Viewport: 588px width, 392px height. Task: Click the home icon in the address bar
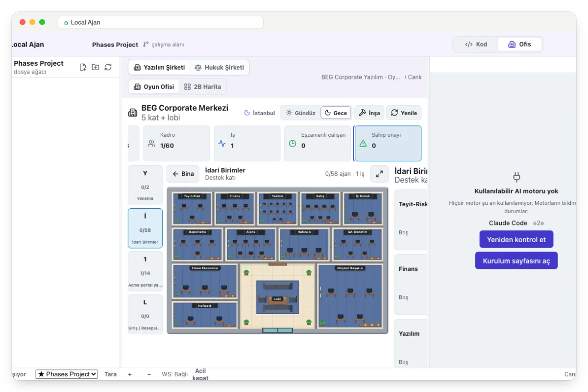(66, 23)
